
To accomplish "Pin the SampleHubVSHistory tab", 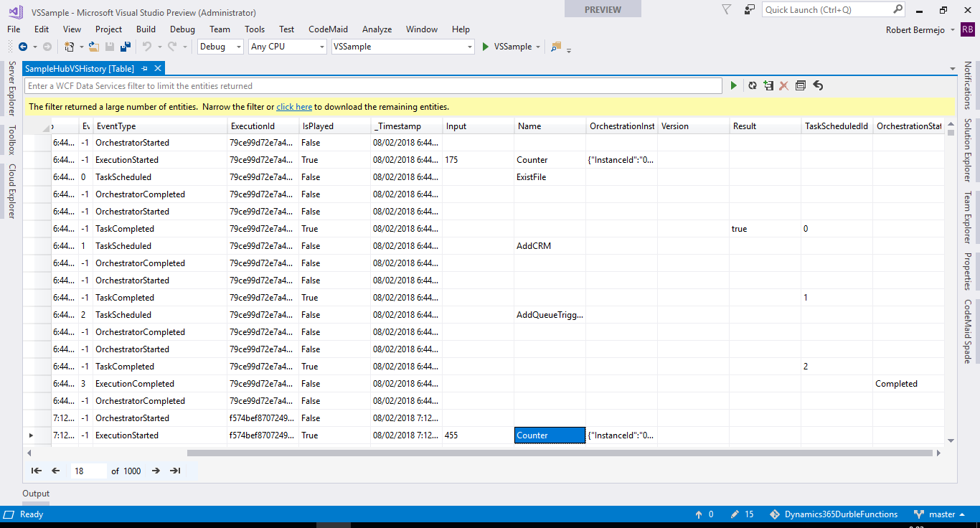I will (144, 68).
